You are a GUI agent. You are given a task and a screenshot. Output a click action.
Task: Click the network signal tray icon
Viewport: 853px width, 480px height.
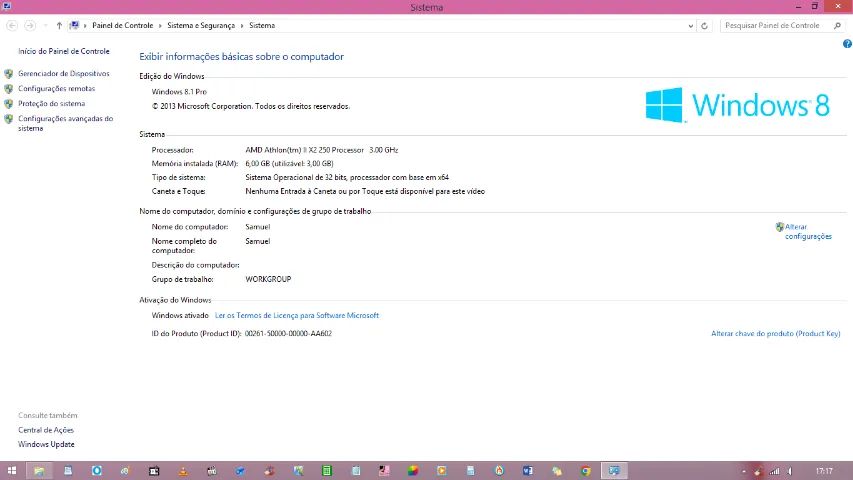[x=774, y=471]
